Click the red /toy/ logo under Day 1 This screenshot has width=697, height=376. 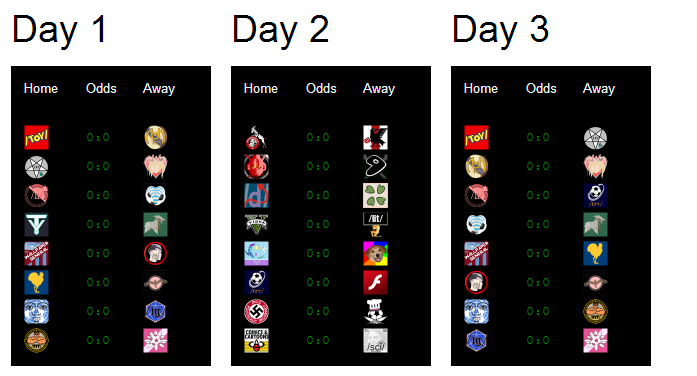click(36, 137)
